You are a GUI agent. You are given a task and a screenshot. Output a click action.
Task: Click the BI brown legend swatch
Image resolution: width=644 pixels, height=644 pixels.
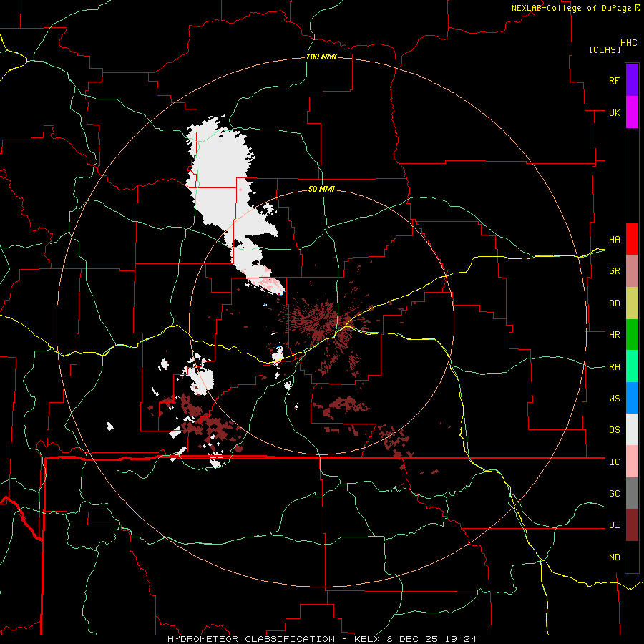coord(632,525)
